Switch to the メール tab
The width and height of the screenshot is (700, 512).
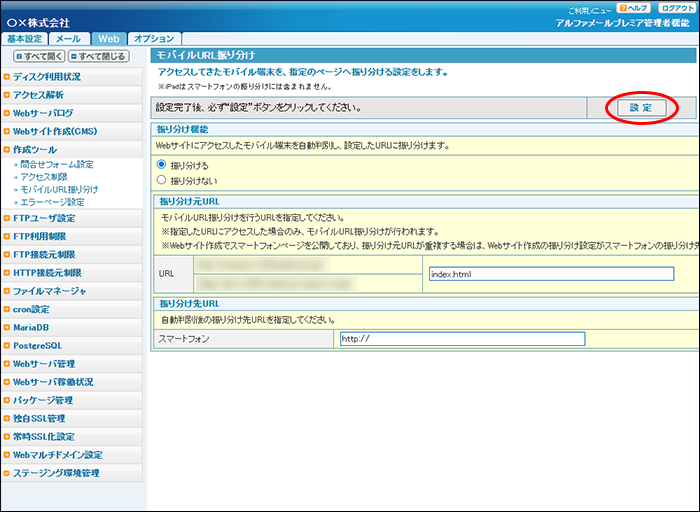[68, 38]
